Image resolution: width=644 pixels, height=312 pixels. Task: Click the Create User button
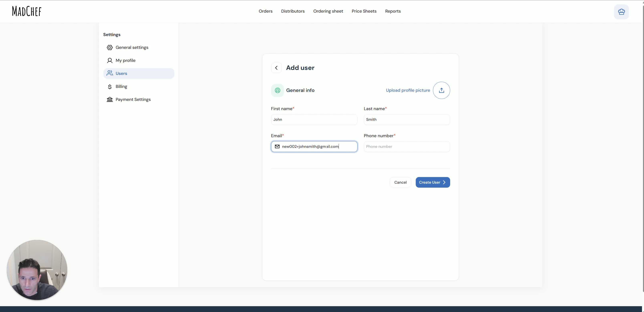tap(433, 182)
